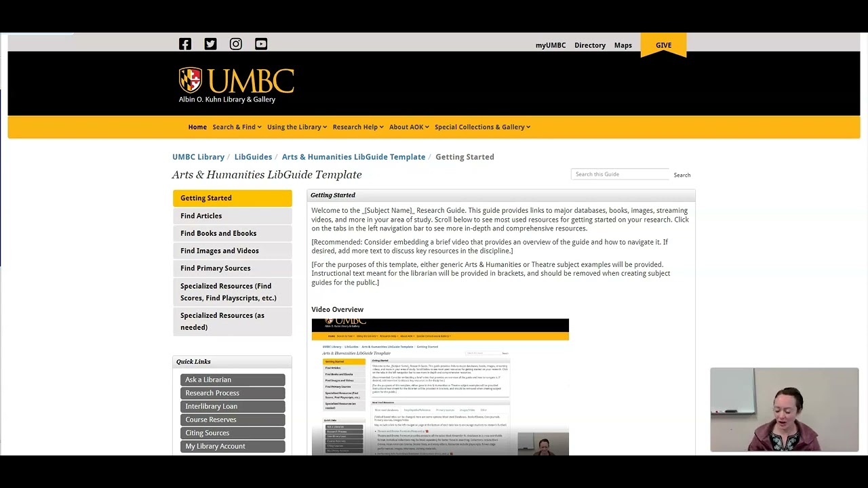868x488 pixels.
Task: Open the Directory link
Action: (x=590, y=45)
